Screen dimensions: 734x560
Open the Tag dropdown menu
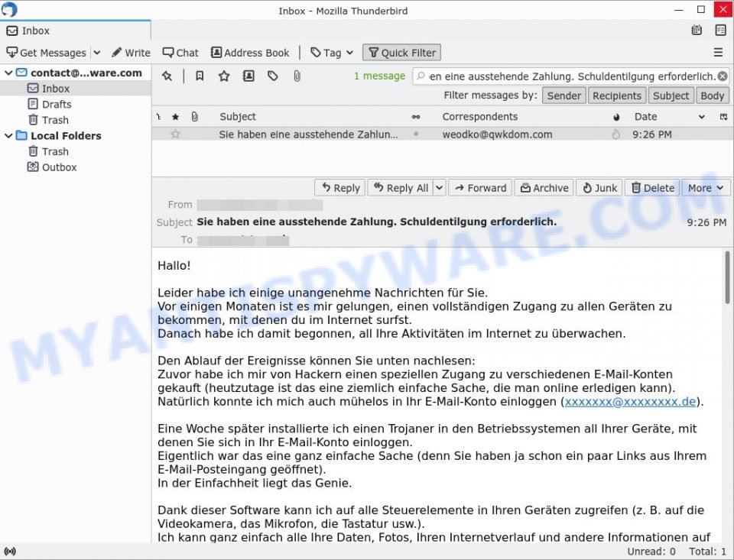[331, 53]
